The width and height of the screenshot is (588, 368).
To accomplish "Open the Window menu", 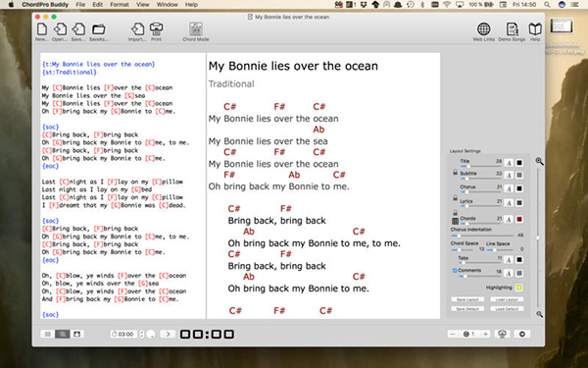I will pos(167,5).
